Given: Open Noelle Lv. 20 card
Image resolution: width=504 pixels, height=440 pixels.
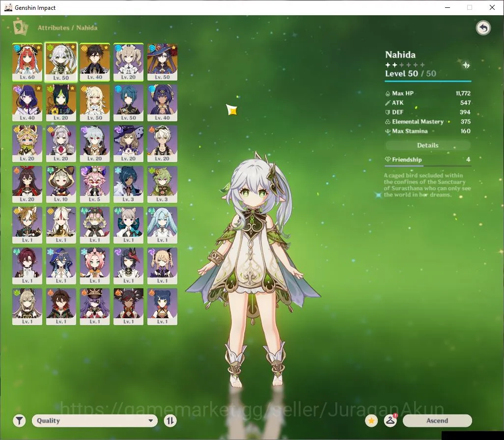Looking at the screenshot, I should coord(61,144).
